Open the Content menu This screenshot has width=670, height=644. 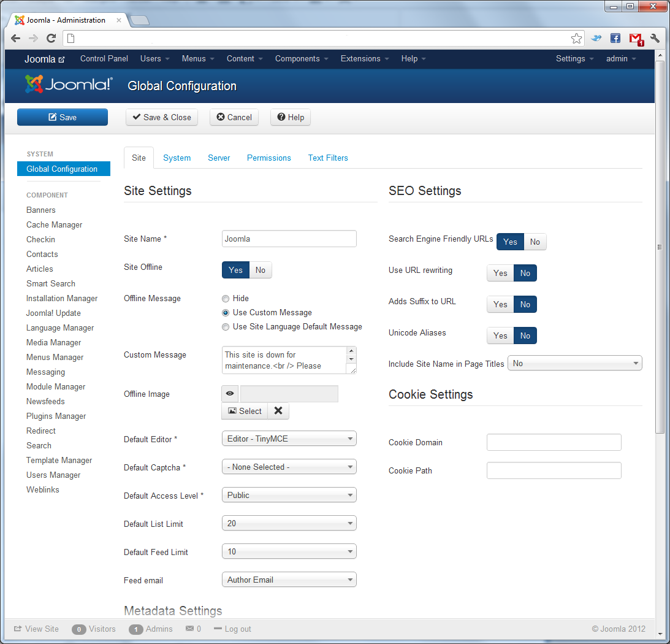[x=245, y=59]
